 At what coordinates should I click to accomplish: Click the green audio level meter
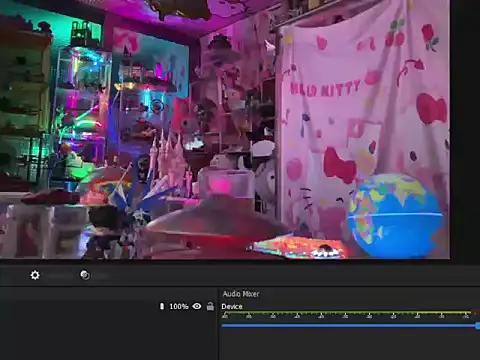coord(346,313)
